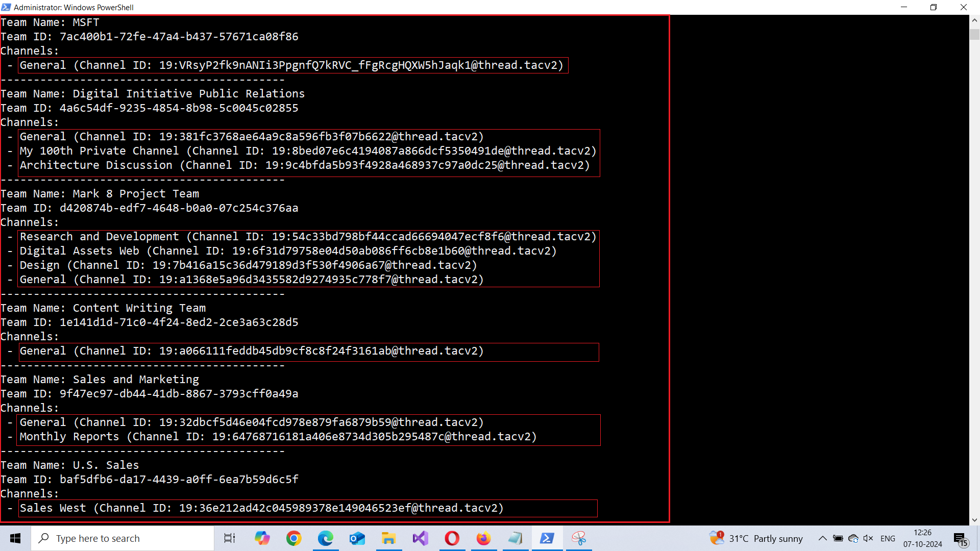Open Opera browser from the taskbar

pyautogui.click(x=452, y=538)
